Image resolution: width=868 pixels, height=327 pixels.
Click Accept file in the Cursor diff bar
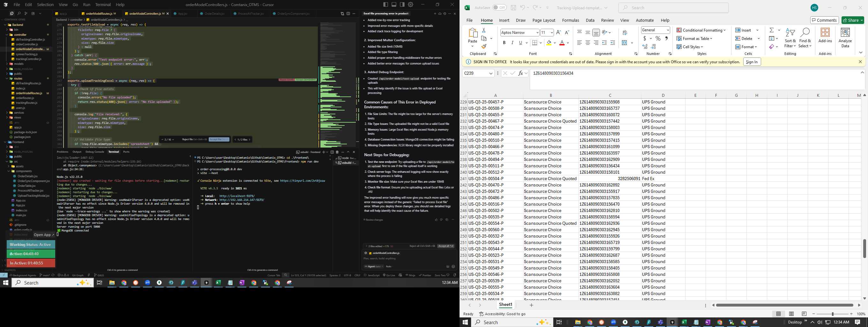click(x=219, y=140)
